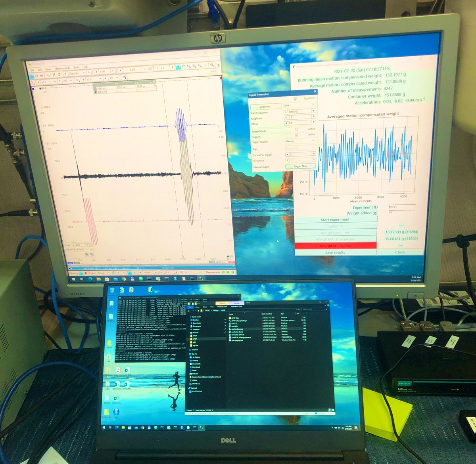
Task: Click Quick access in Explorer sidebar
Action: [x=196, y=317]
